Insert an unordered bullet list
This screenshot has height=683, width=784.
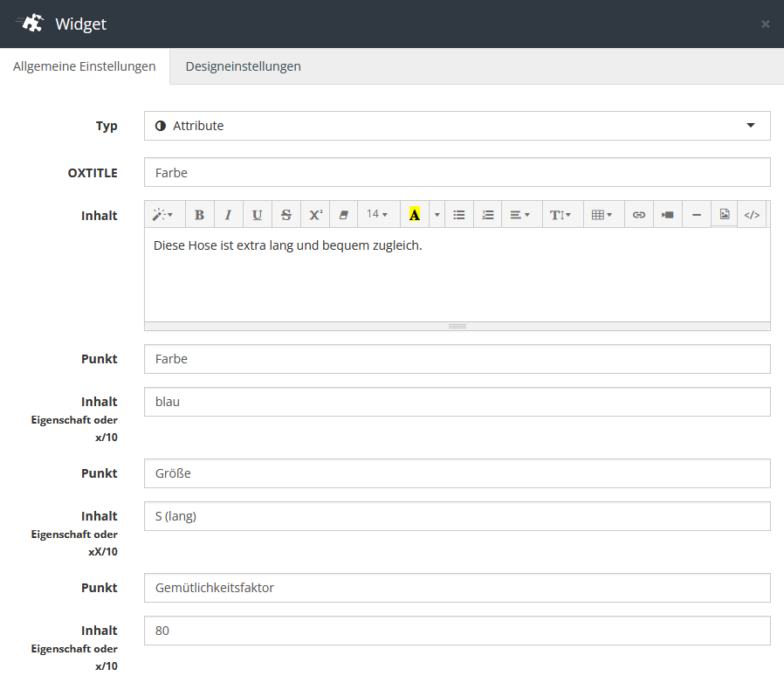(459, 215)
